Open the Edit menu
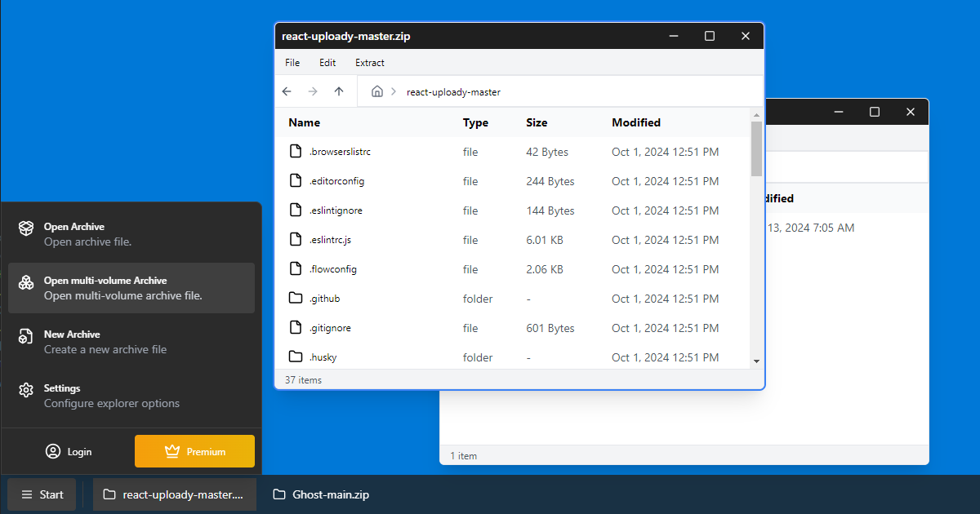The height and width of the screenshot is (514, 980). (327, 62)
